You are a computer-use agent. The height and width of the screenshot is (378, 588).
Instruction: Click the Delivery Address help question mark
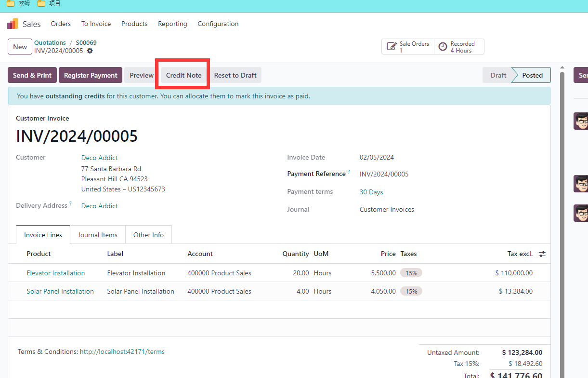point(70,204)
